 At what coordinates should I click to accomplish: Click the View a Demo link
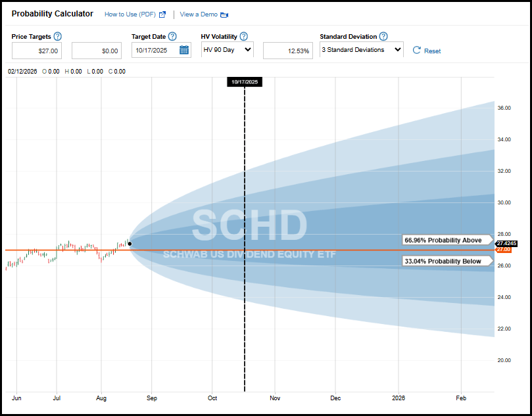tap(197, 14)
